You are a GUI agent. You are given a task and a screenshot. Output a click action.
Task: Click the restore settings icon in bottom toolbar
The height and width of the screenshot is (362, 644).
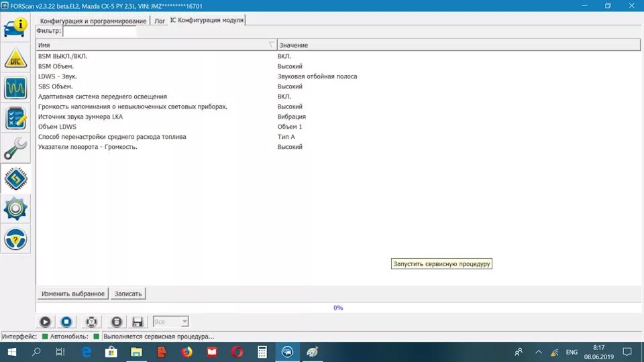click(x=91, y=322)
